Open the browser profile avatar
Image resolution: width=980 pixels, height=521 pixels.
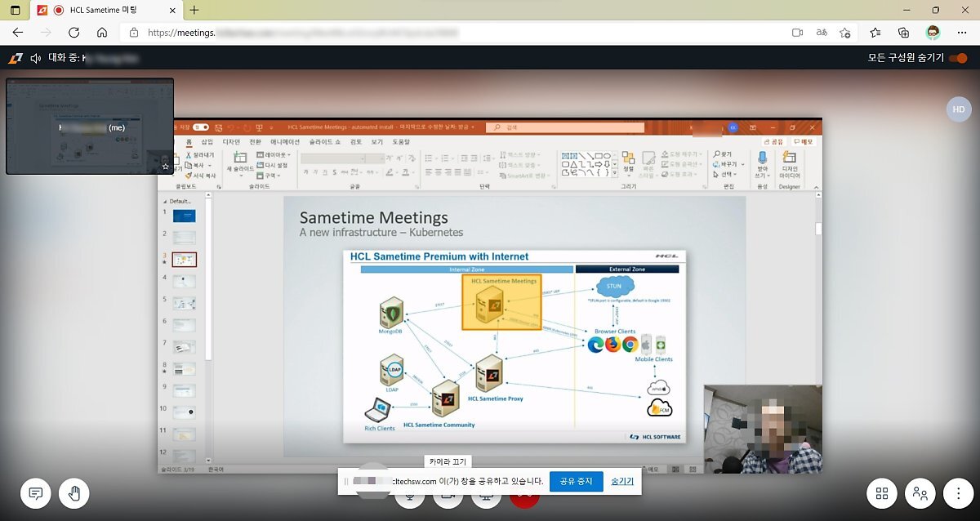(x=933, y=33)
